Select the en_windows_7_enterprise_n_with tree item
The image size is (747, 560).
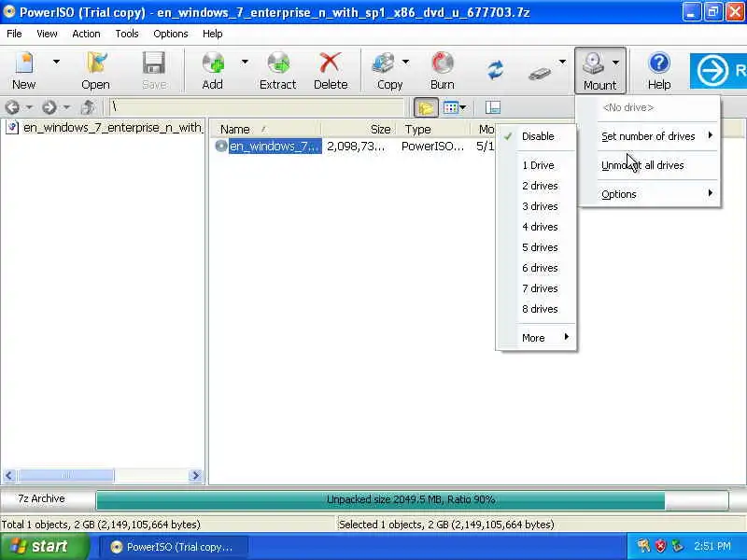coord(112,128)
